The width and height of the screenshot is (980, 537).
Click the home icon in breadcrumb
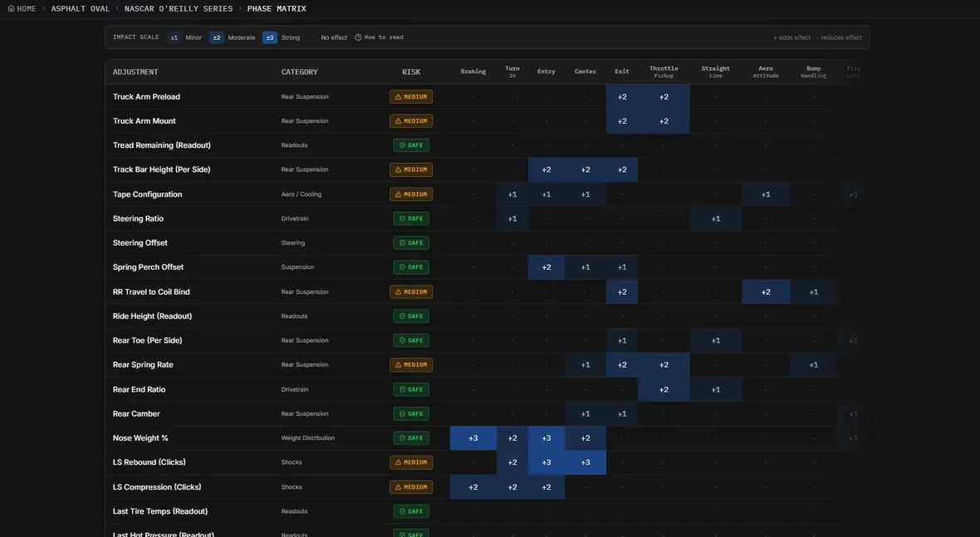pyautogui.click(x=11, y=9)
